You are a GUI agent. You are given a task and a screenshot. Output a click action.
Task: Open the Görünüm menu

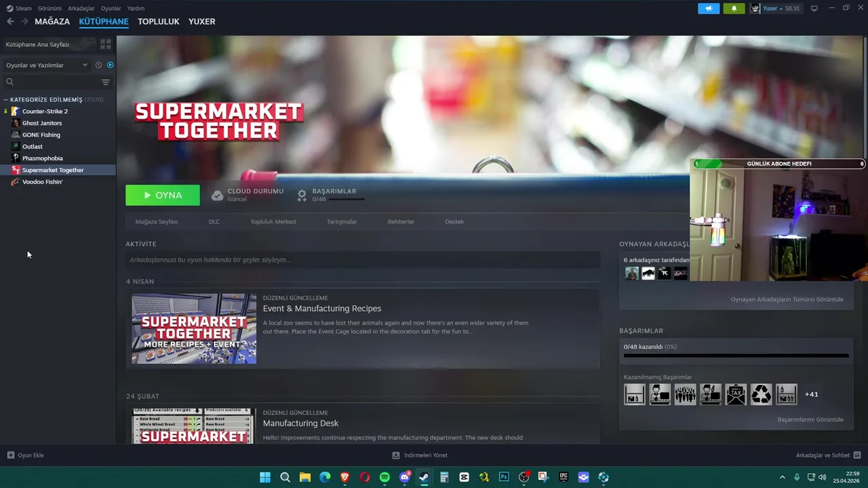pos(50,8)
